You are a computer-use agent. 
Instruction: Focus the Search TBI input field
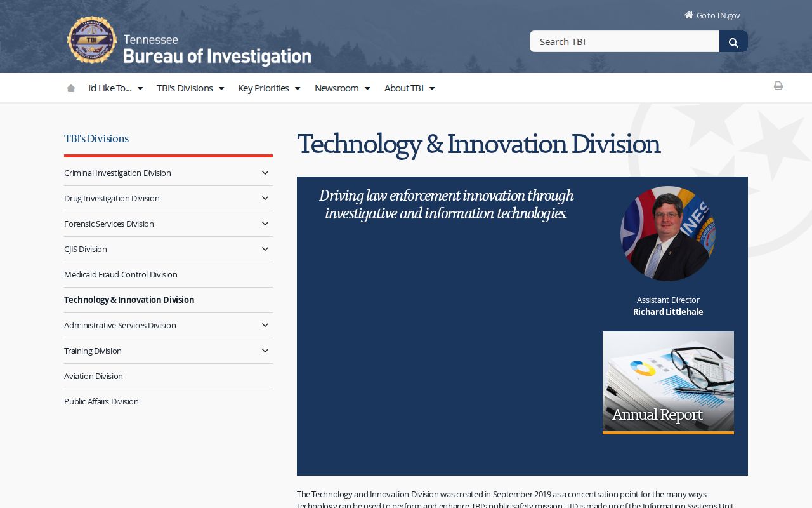click(625, 41)
